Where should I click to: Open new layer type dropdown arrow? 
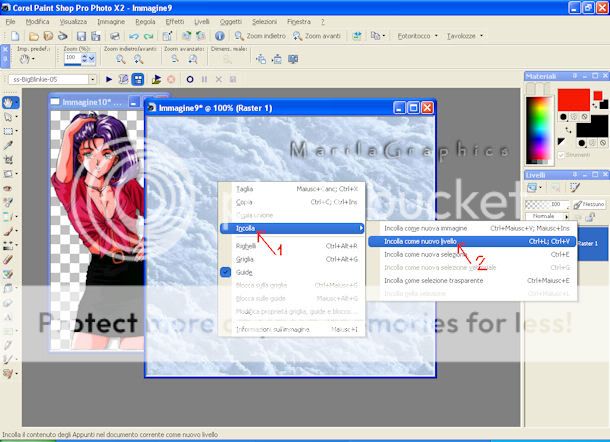(540, 188)
